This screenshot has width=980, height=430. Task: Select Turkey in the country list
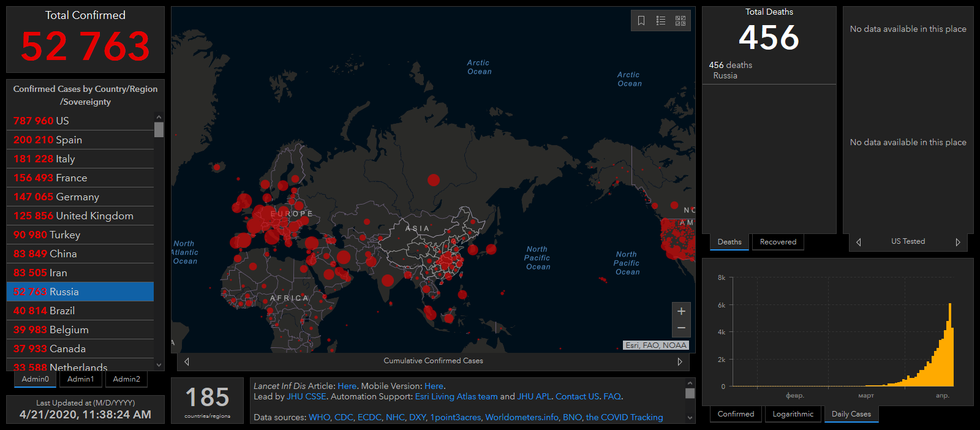click(x=64, y=235)
